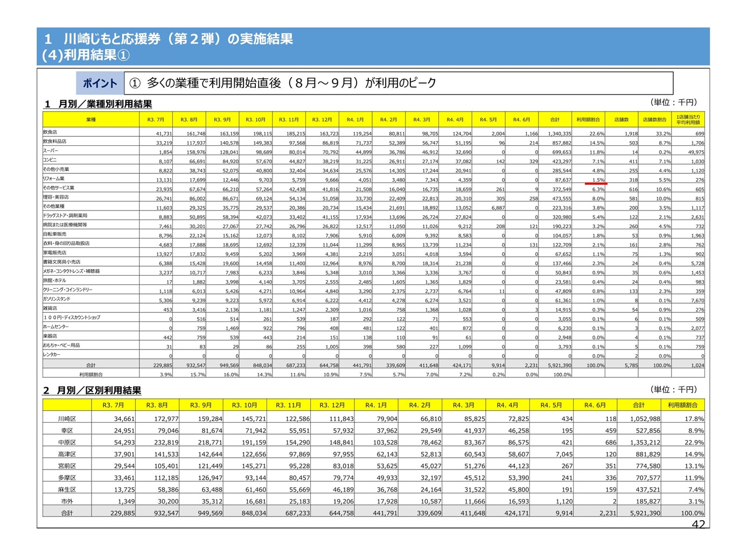
Task: Click the 市外 total '185,827'
Action: [648, 501]
